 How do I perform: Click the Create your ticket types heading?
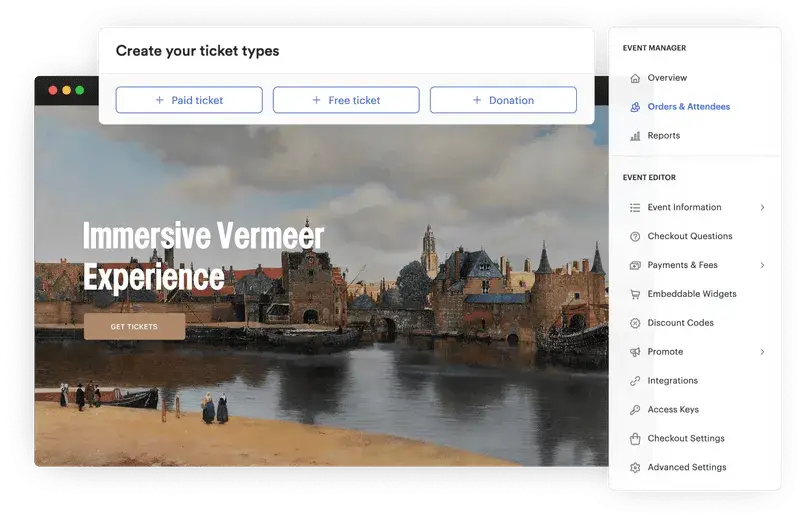click(197, 51)
